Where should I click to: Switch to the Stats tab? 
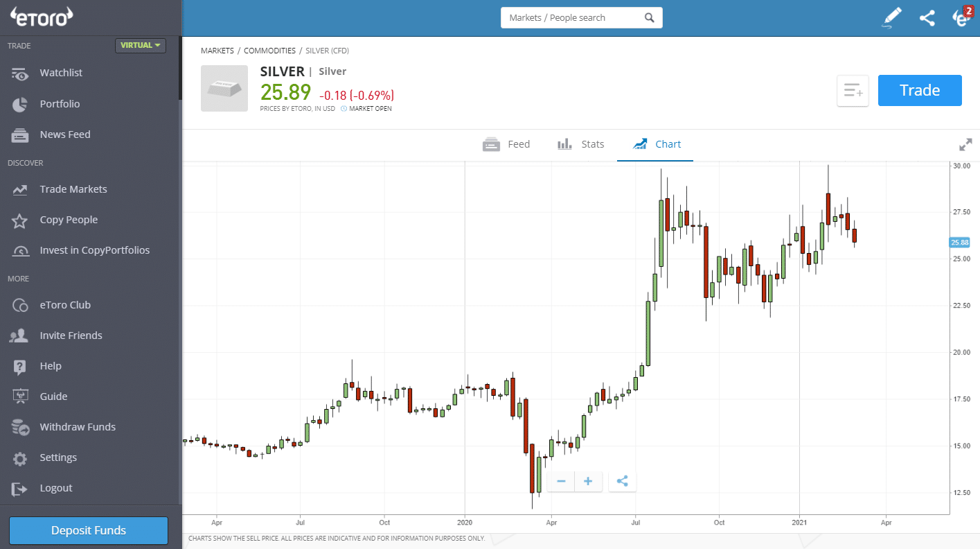(x=580, y=144)
